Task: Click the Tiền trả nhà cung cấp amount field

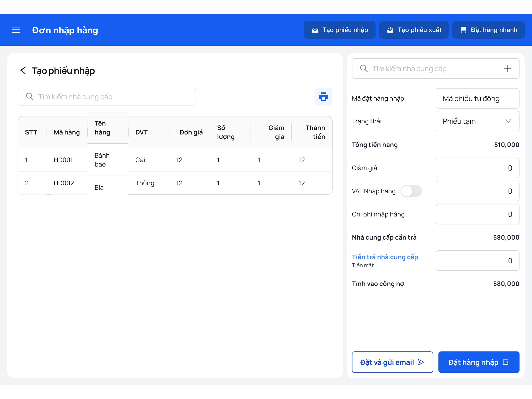Action: (x=477, y=261)
